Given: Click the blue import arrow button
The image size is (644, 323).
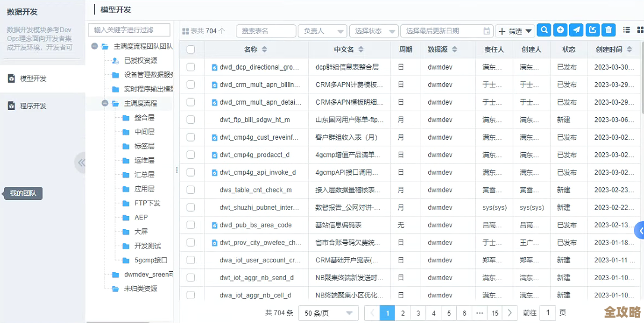Looking at the screenshot, I should tap(592, 30).
